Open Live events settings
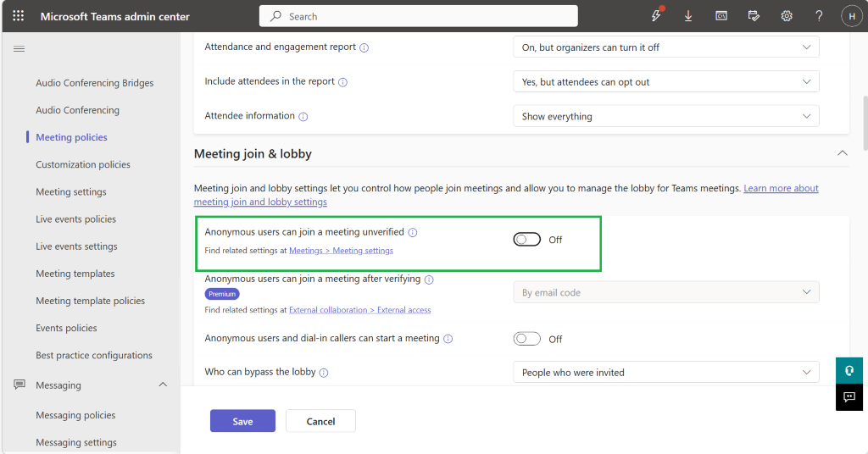The image size is (868, 454). pos(76,246)
